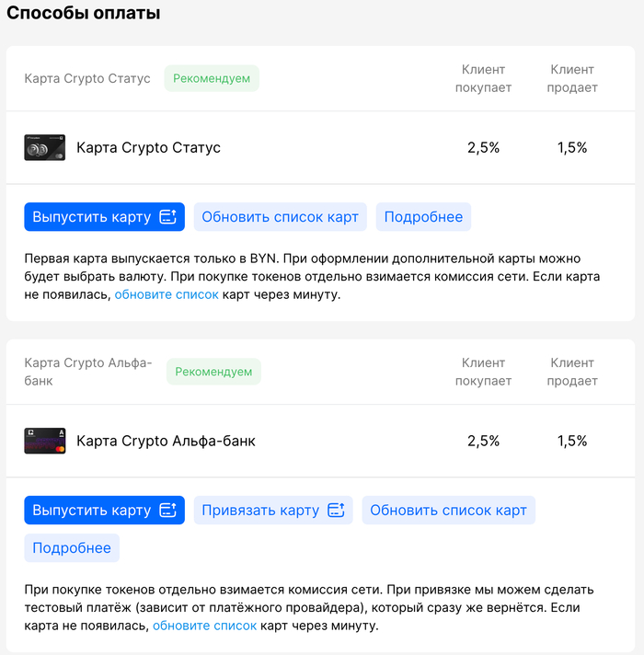Click Рекомендуем badge next to Crypto Статус
This screenshot has width=644, height=655.
click(212, 79)
